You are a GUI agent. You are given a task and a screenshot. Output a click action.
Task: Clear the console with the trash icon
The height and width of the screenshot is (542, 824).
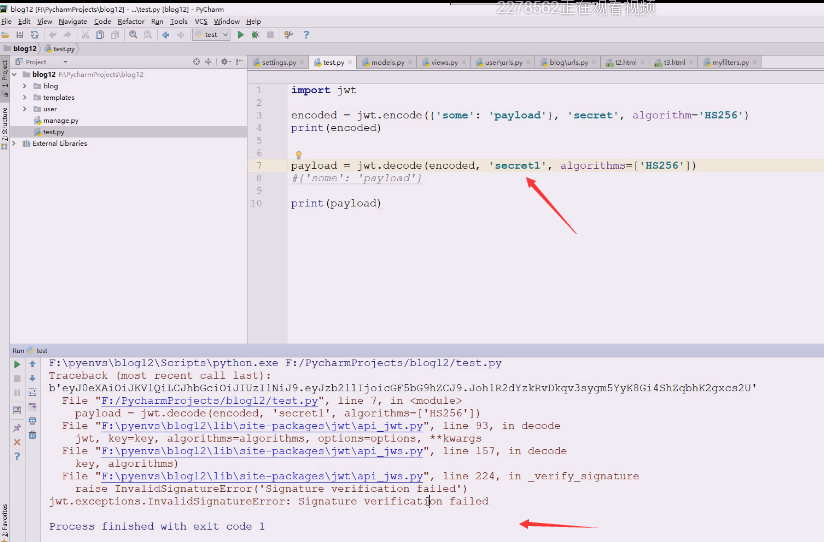tap(33, 435)
